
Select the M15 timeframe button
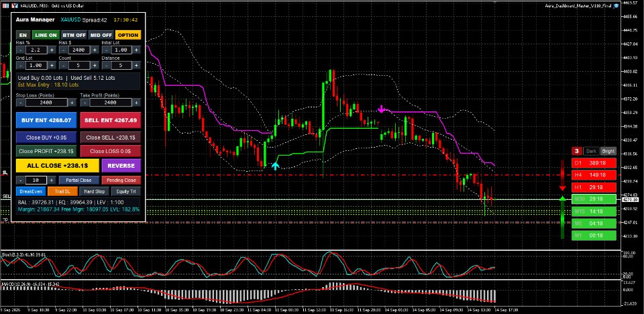coord(594,211)
